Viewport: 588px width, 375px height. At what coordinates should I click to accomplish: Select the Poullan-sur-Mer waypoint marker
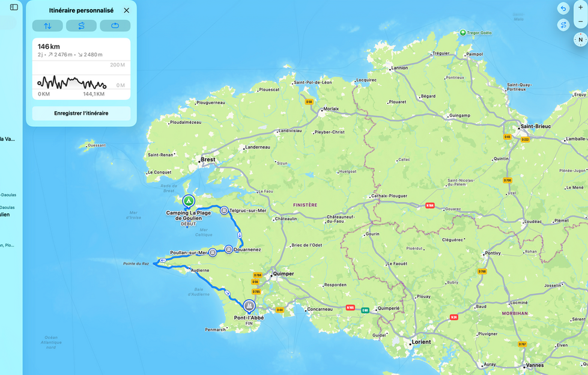point(213,252)
